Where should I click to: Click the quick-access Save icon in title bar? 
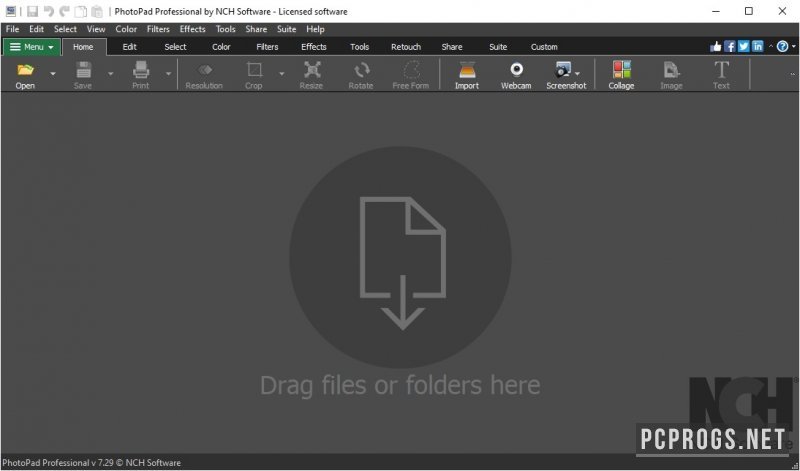click(32, 11)
